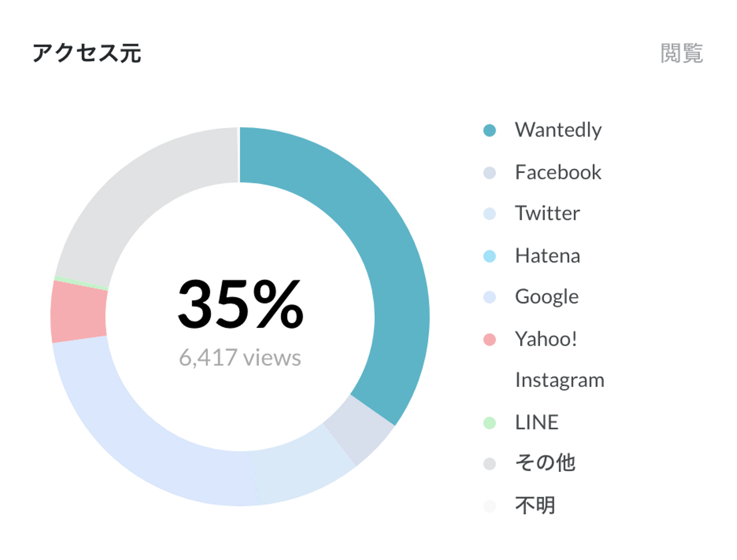This screenshot has width=737, height=560.
Task: Click the 35% center percentage text
Action: [241, 304]
